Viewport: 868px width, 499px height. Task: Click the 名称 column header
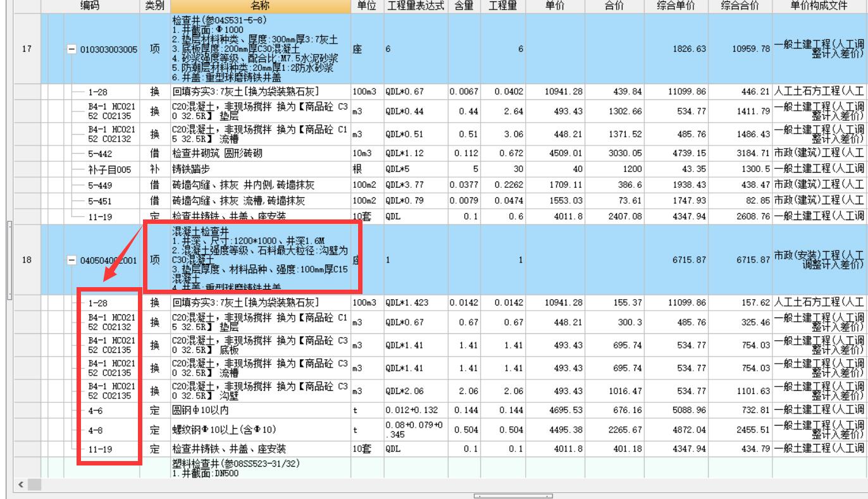259,6
